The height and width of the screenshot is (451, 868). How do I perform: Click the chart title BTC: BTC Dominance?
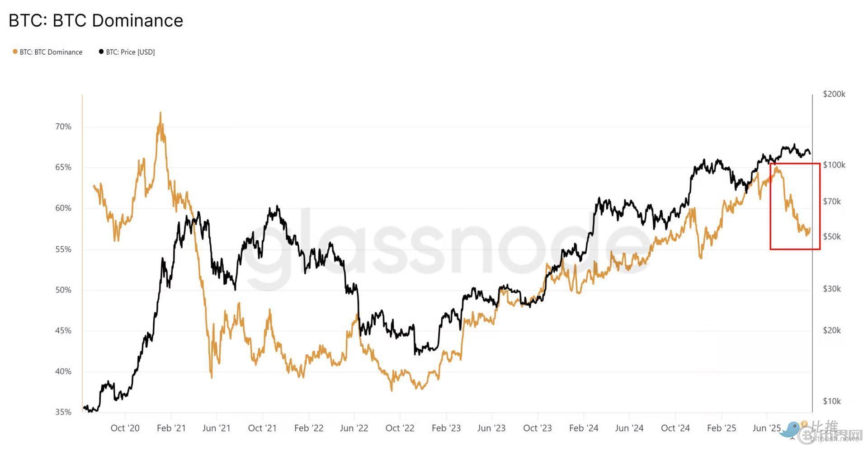click(x=96, y=21)
